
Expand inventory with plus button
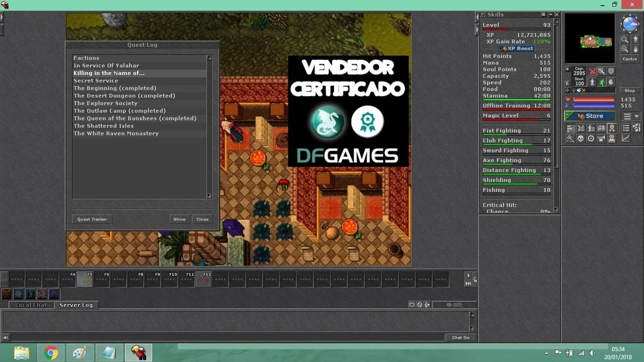568,69
